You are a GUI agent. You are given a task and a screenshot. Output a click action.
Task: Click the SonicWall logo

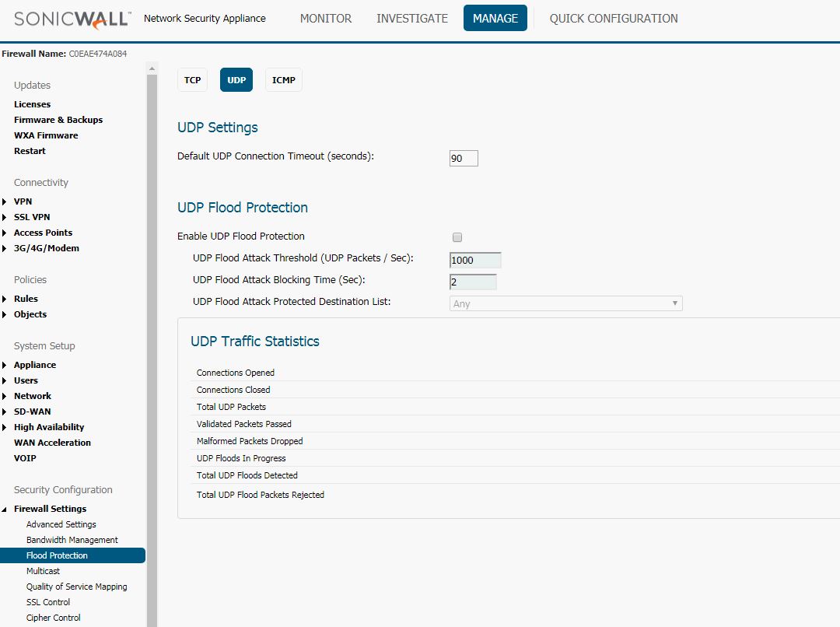pyautogui.click(x=72, y=19)
